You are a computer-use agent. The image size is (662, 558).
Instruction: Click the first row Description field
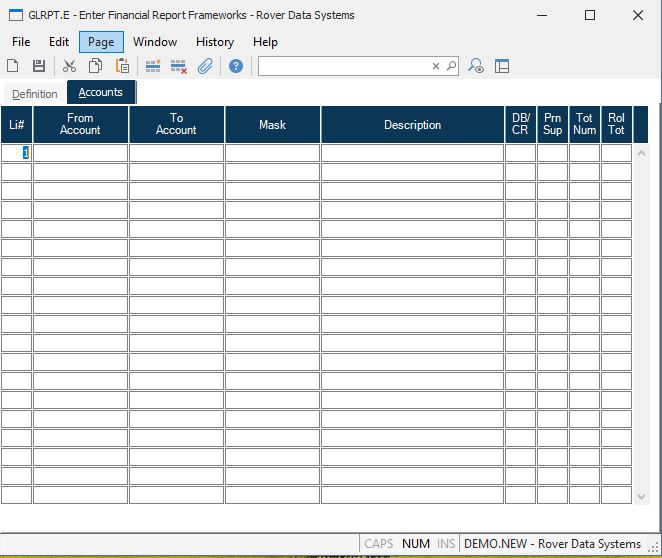coord(412,153)
